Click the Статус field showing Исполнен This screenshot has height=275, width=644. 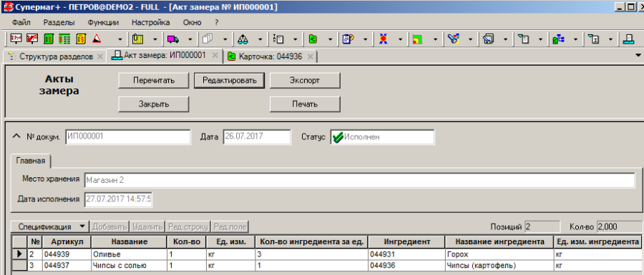pyautogui.click(x=382, y=137)
